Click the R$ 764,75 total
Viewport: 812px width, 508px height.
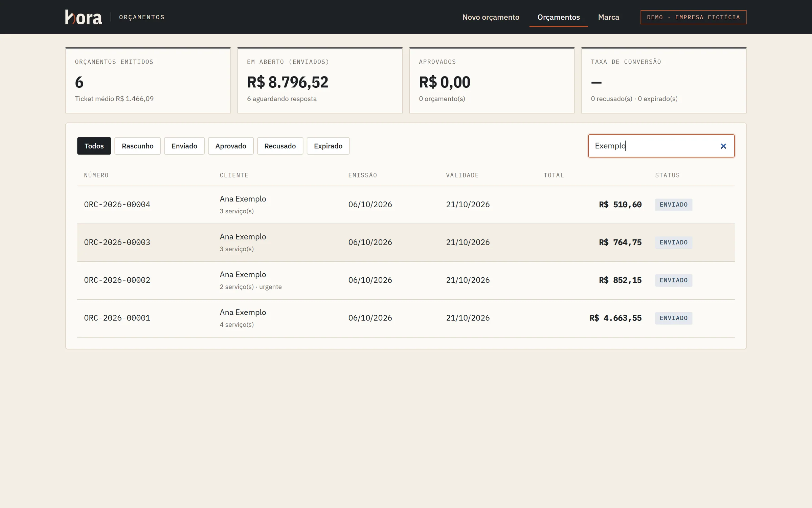[620, 242]
